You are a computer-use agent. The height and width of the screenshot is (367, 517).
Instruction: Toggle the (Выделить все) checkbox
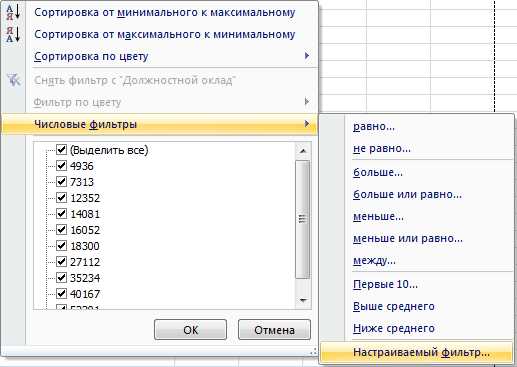[x=61, y=149]
